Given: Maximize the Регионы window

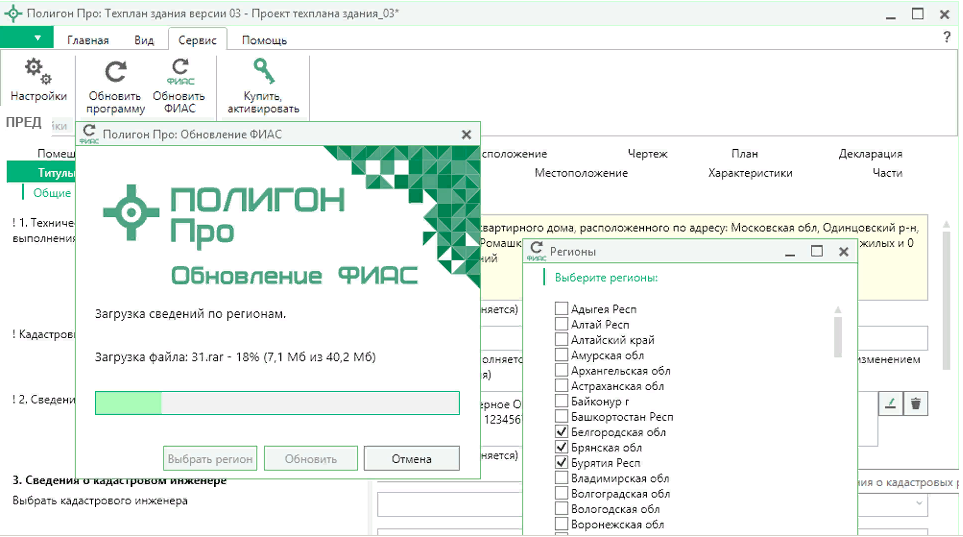Looking at the screenshot, I should 817,252.
